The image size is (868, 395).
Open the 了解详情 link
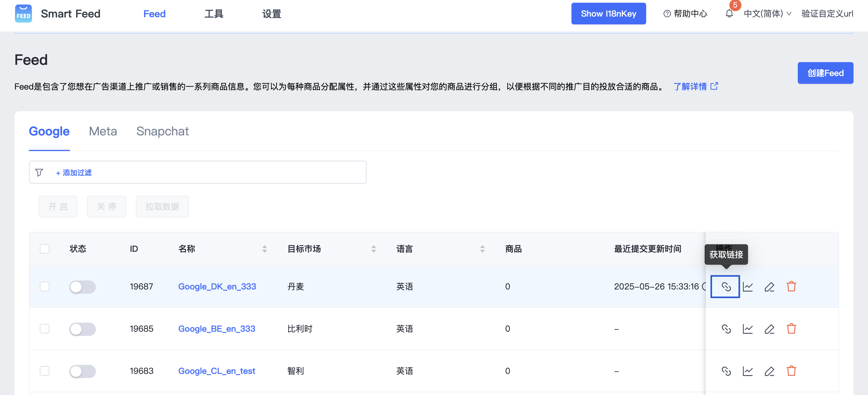(x=690, y=87)
